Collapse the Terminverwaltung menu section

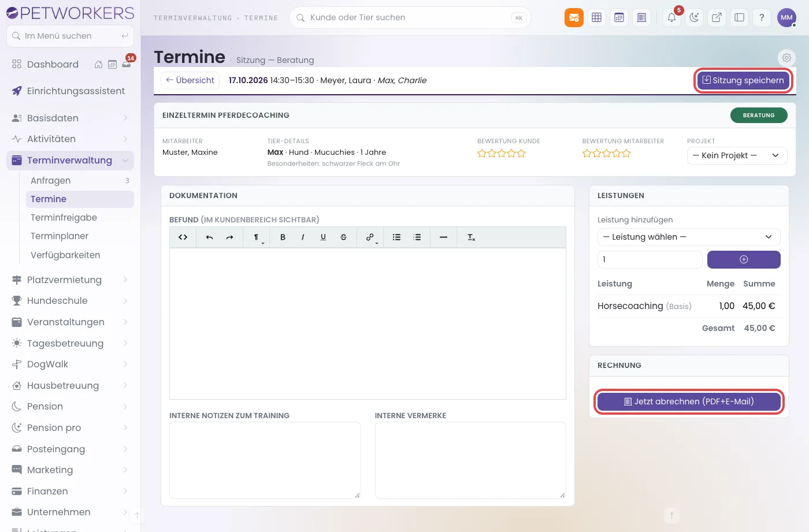(x=70, y=161)
